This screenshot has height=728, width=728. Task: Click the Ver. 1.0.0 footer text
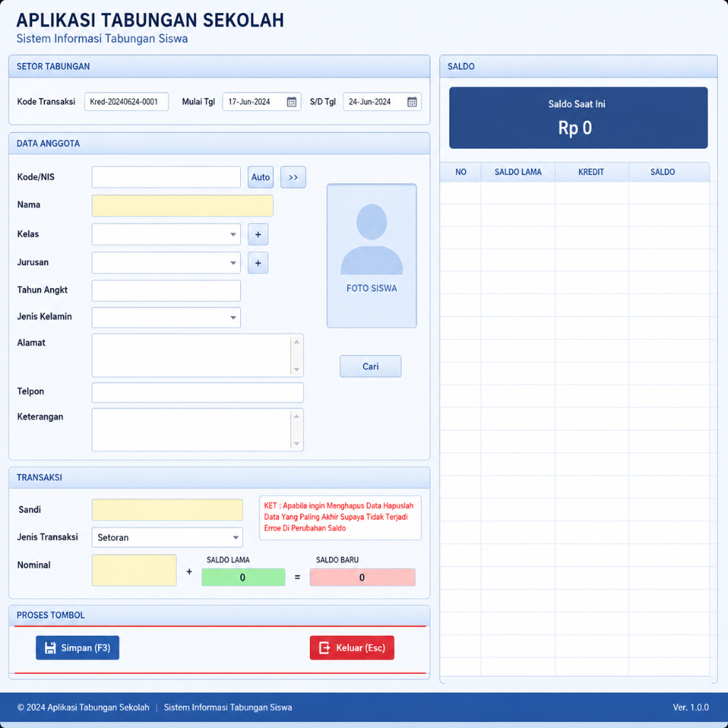[691, 707]
